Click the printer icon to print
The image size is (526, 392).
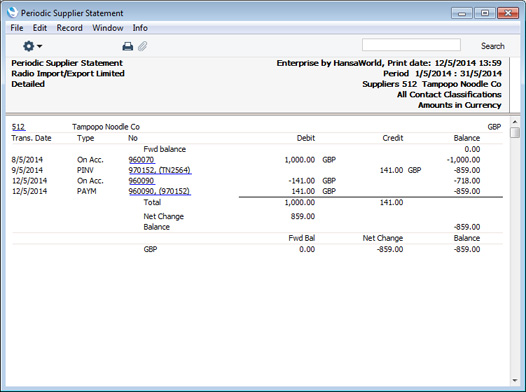point(127,46)
